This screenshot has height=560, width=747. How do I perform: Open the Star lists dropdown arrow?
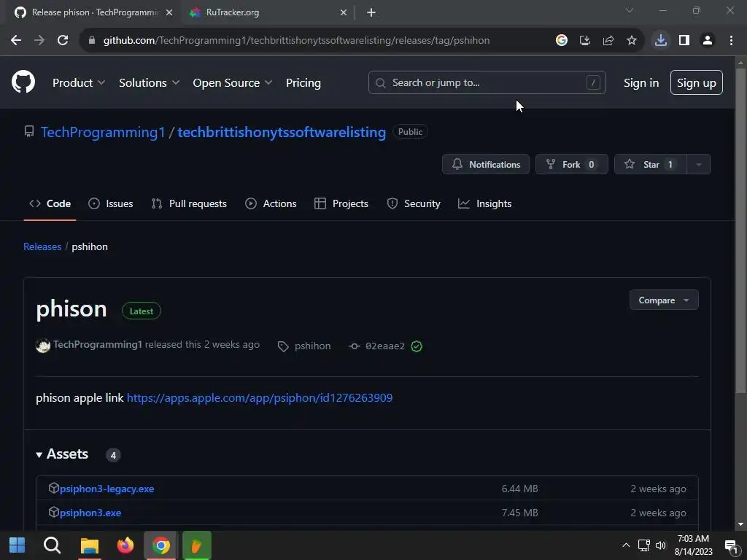[699, 164]
